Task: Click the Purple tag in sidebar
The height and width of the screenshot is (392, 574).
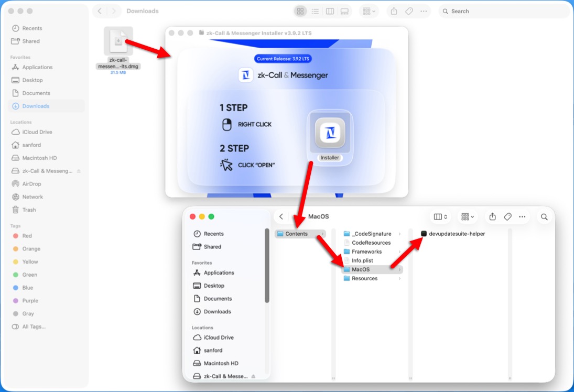Action: pos(30,301)
